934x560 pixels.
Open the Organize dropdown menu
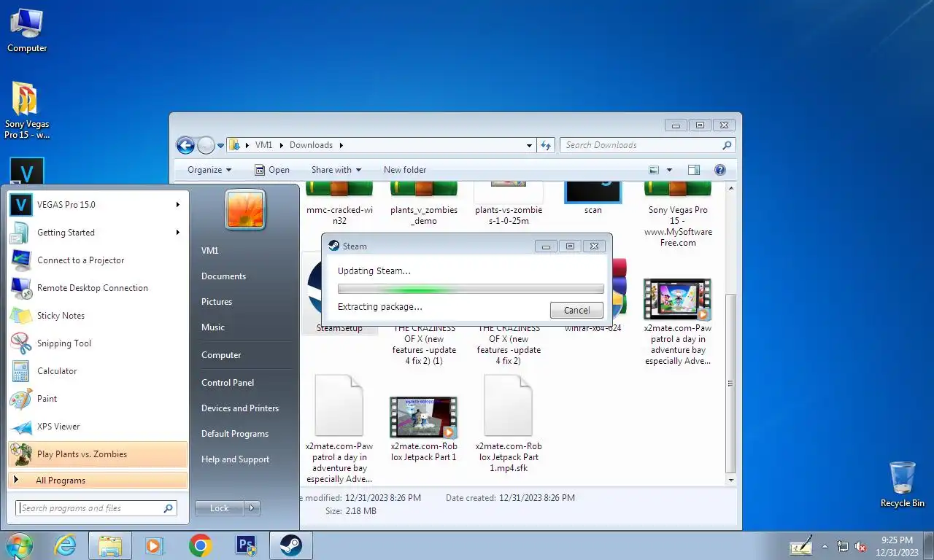209,170
